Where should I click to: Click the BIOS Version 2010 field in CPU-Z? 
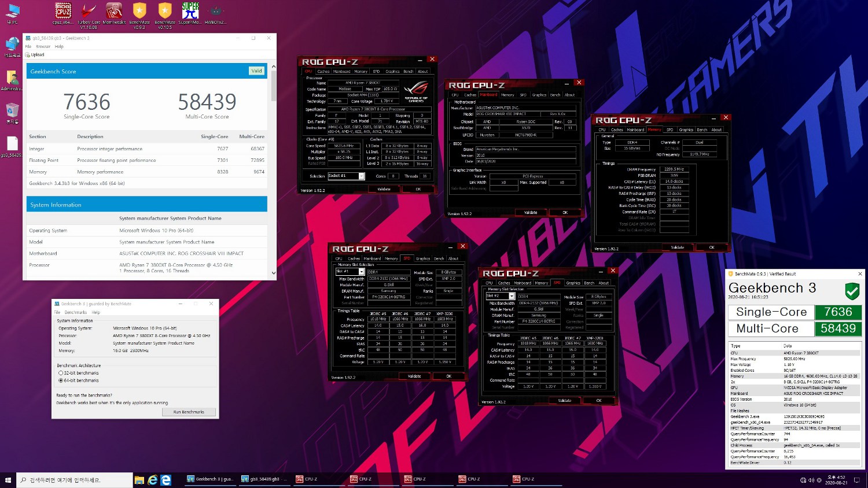[525, 155]
